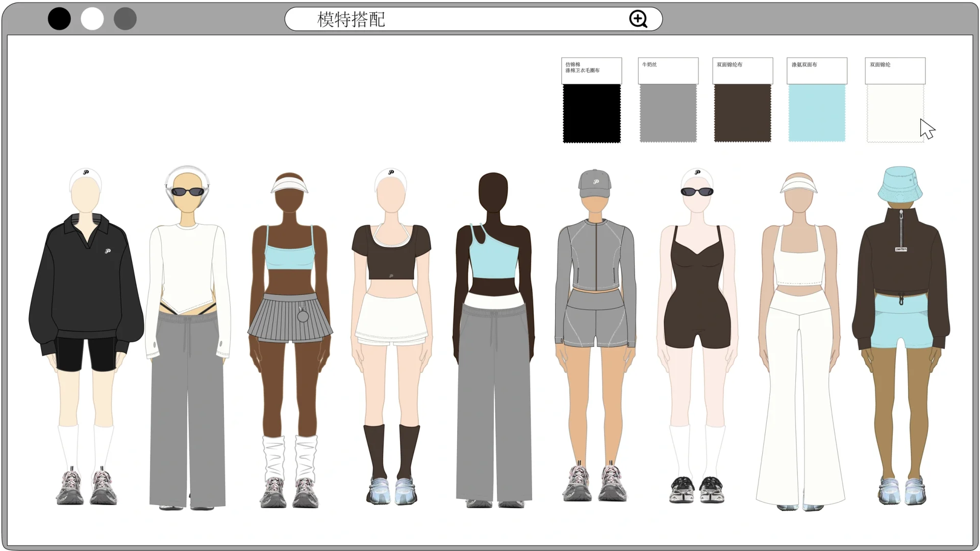980x551 pixels.
Task: Click the light blue bucket hat
Action: click(x=900, y=184)
